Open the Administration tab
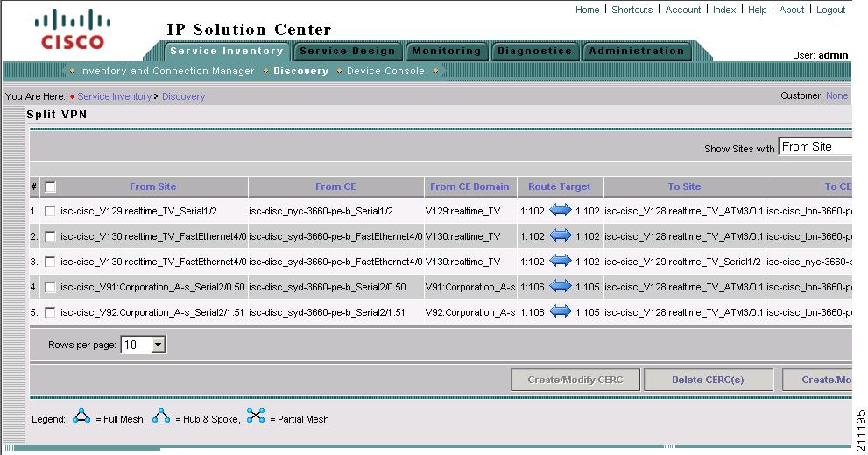Viewport: 868px width, 455px height. click(637, 51)
